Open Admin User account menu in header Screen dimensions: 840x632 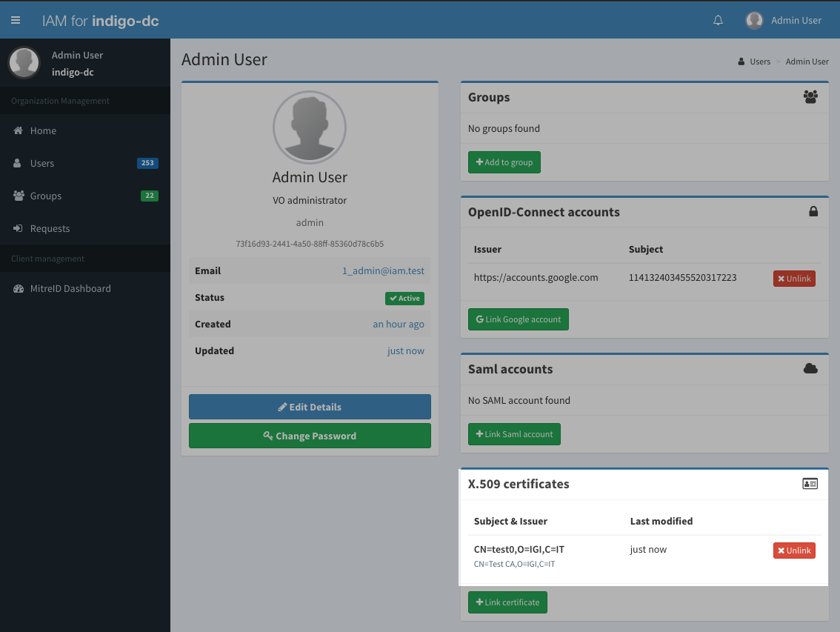796,20
